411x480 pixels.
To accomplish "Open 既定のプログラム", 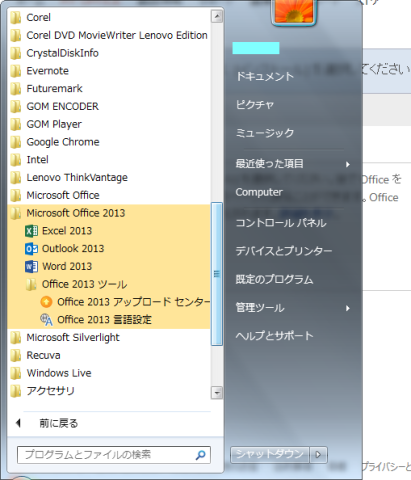I will (274, 279).
